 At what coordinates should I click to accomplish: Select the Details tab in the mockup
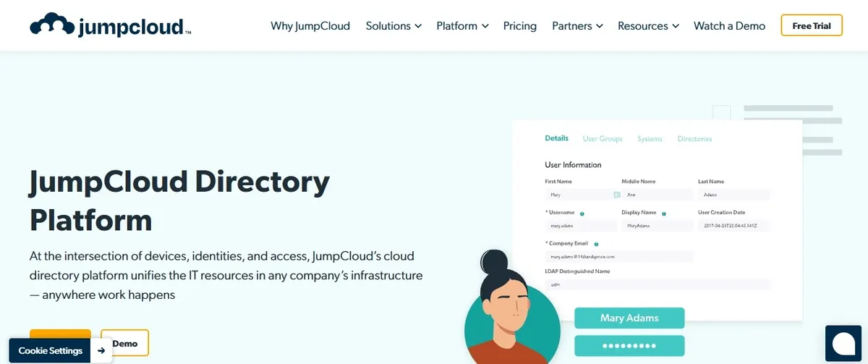pos(556,138)
